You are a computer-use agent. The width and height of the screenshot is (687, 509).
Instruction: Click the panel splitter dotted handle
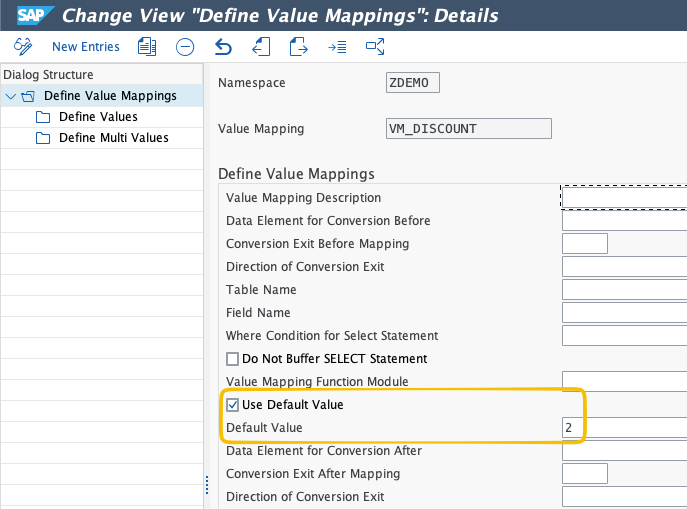207,485
